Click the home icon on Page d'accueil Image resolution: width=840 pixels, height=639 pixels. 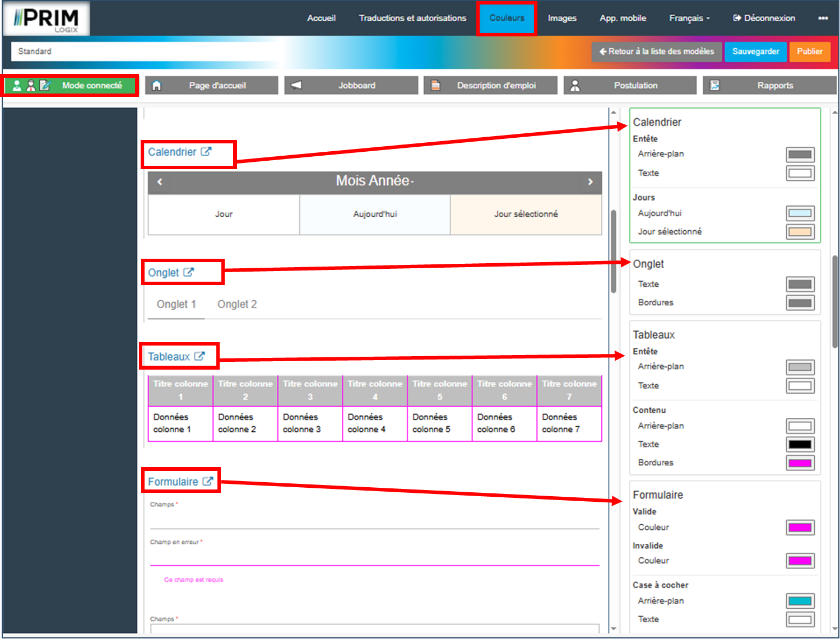[x=157, y=86]
